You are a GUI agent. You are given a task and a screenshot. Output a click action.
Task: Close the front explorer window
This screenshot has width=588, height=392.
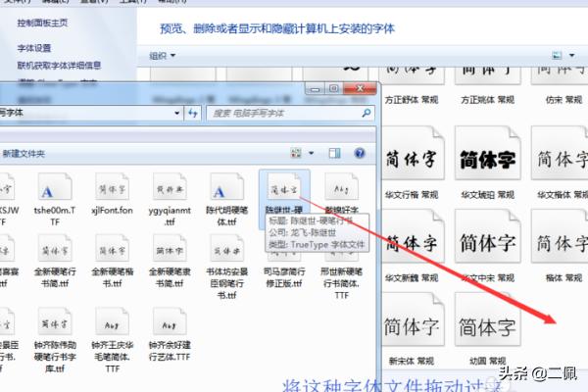pos(360,89)
